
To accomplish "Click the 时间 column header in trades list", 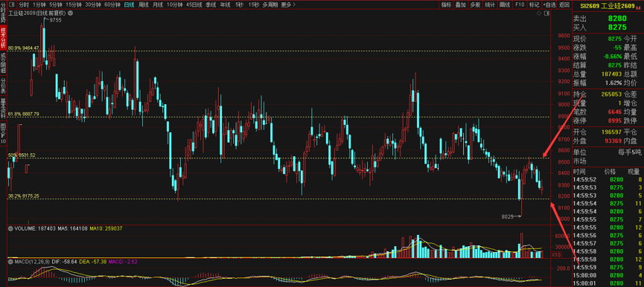I will pos(578,171).
